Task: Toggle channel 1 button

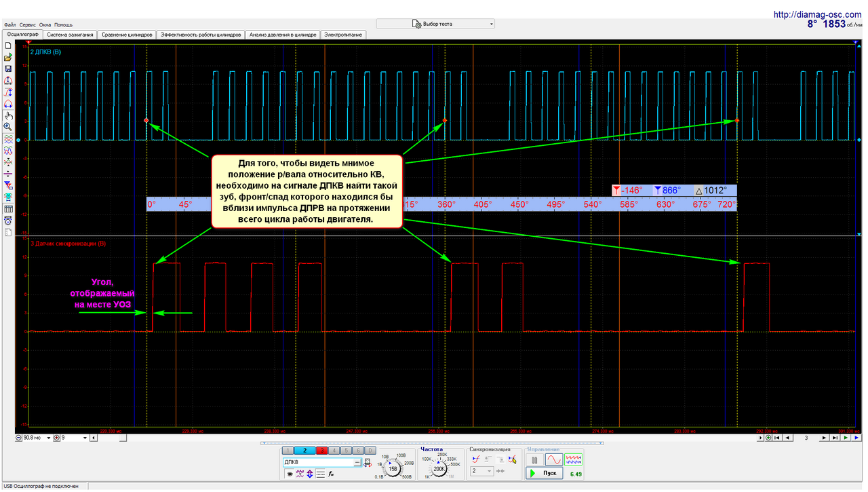Action: [x=288, y=451]
